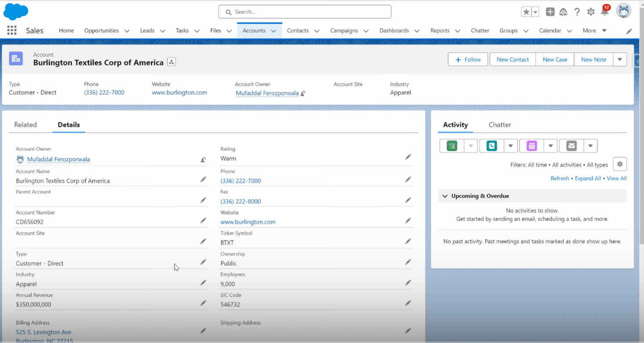Click the Help question mark icon
The image size is (644, 343).
pos(577,12)
